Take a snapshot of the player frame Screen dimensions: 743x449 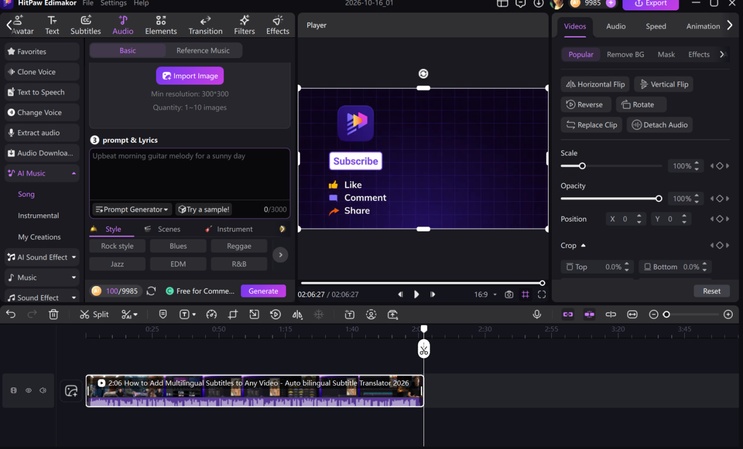coord(509,295)
